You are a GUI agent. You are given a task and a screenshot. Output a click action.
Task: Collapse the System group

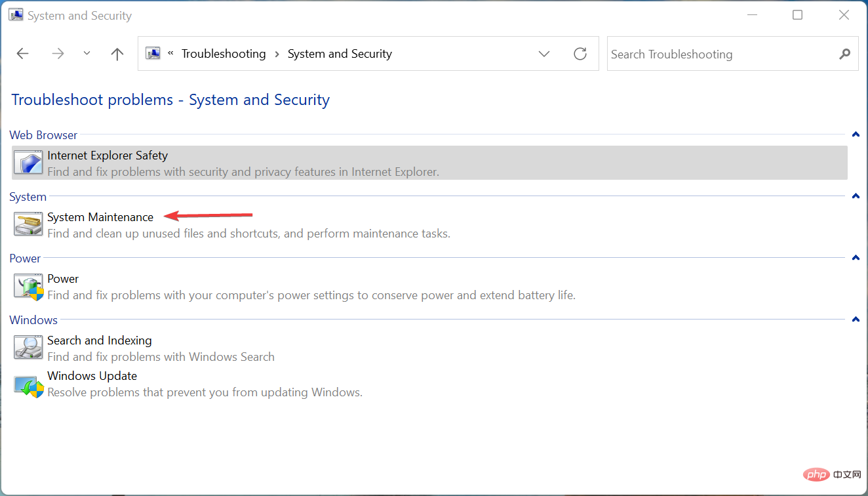coord(855,197)
